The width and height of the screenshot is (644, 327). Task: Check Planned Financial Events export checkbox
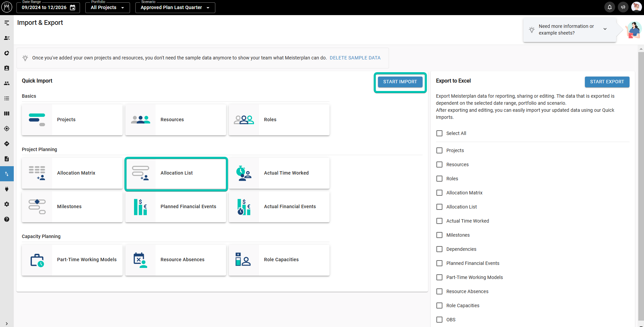[439, 263]
